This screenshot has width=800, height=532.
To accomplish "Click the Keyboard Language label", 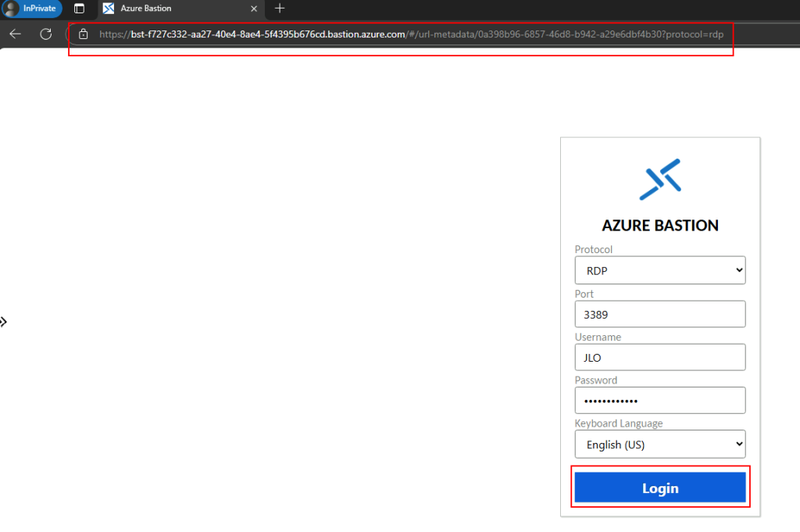I will [x=619, y=423].
